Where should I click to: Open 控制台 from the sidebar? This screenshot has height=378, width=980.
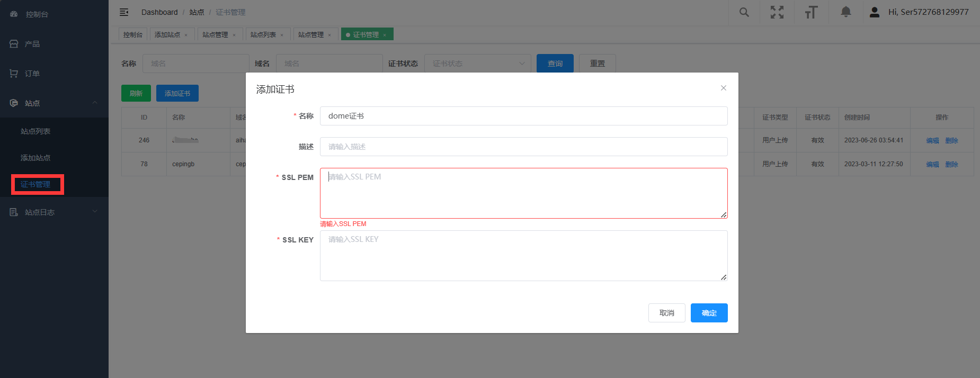coord(37,14)
